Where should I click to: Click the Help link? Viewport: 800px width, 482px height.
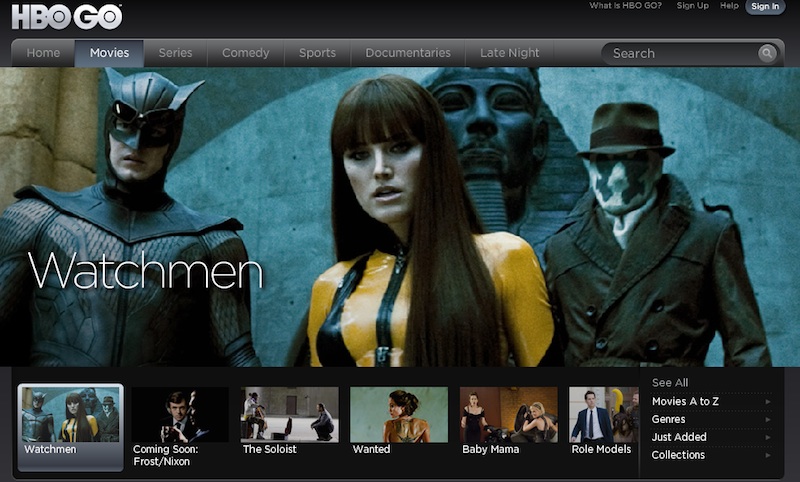[x=729, y=6]
